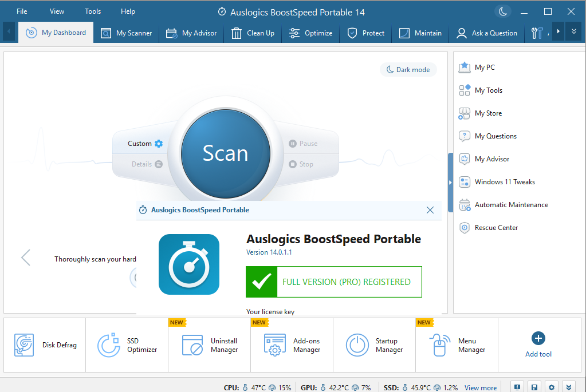586x392 pixels.
Task: Toggle the moon icon in title bar
Action: click(x=503, y=11)
